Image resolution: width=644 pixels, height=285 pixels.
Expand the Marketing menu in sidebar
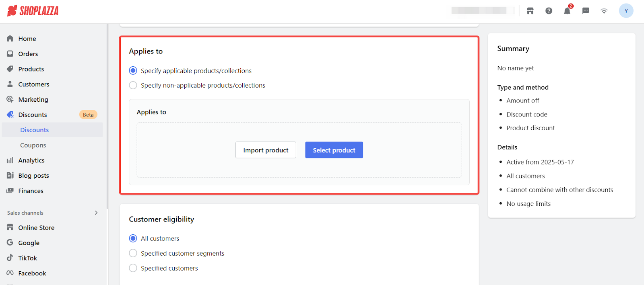(33, 99)
